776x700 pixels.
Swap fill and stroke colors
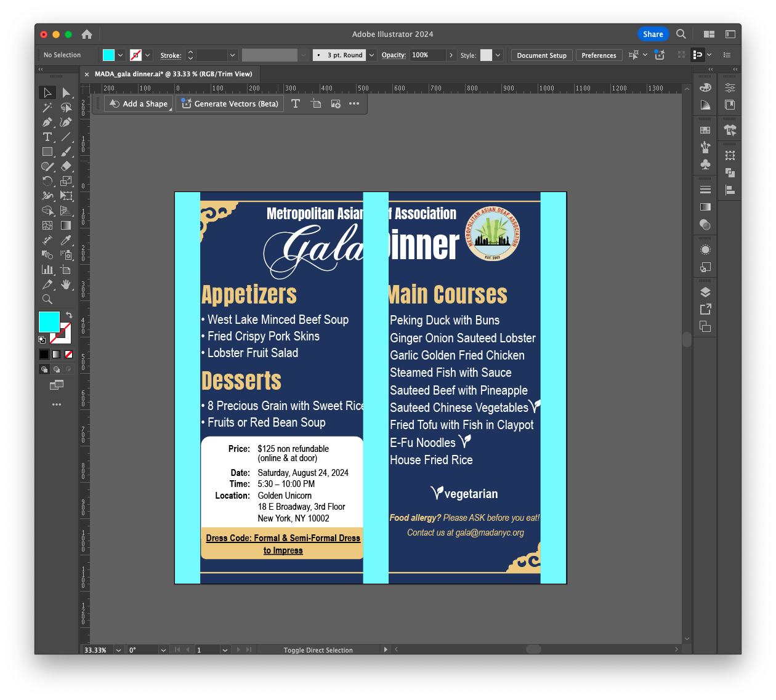[70, 315]
